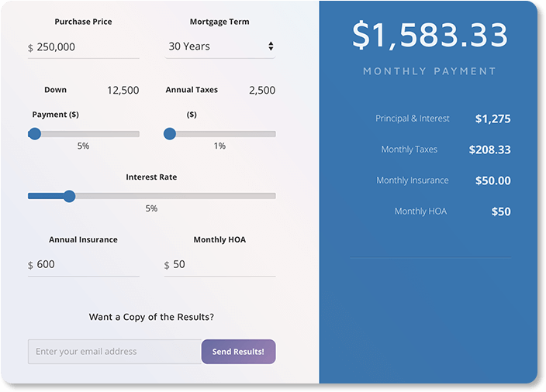Click the Purchase Price input field
Viewport: 546px width, 392px height.
click(x=85, y=47)
